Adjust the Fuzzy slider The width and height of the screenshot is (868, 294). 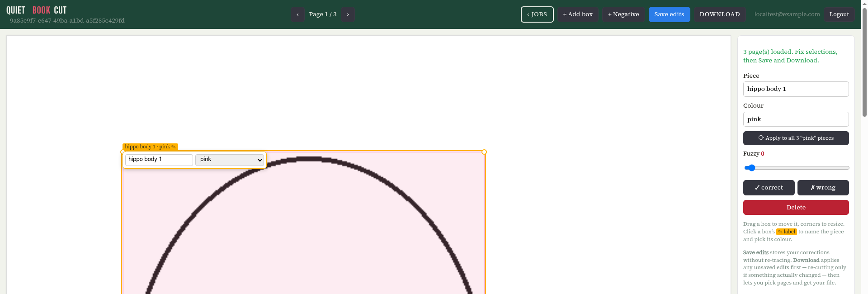point(797,168)
